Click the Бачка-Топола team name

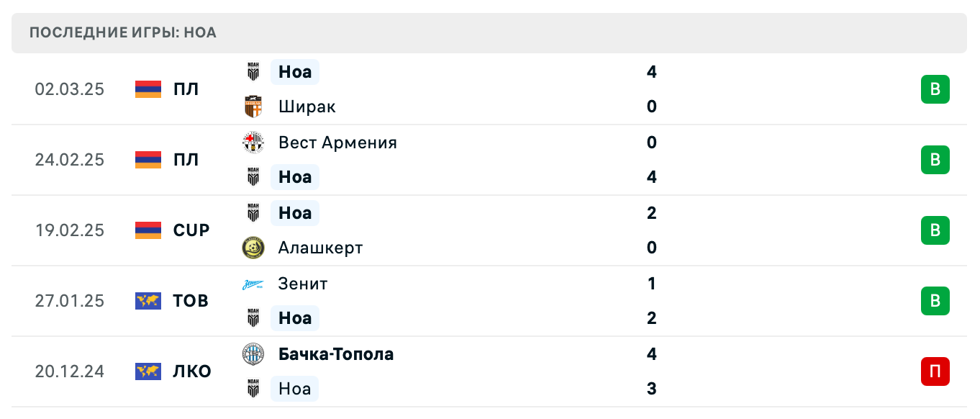point(337,354)
